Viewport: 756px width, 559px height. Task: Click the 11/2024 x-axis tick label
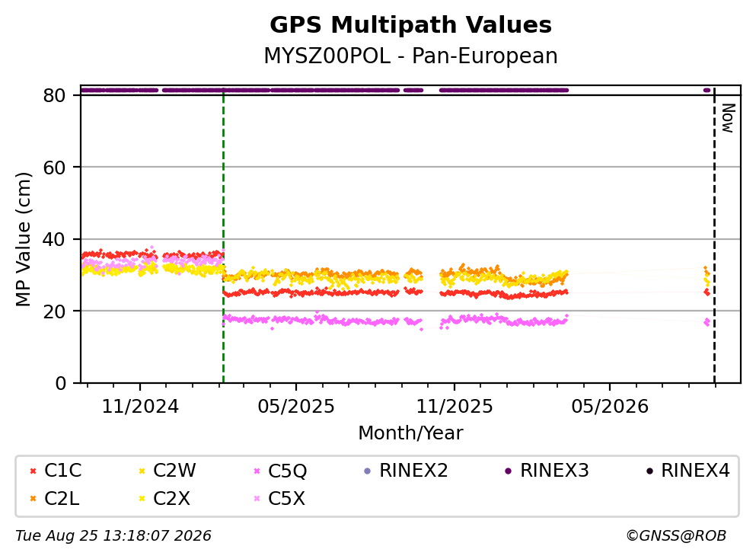140,407
